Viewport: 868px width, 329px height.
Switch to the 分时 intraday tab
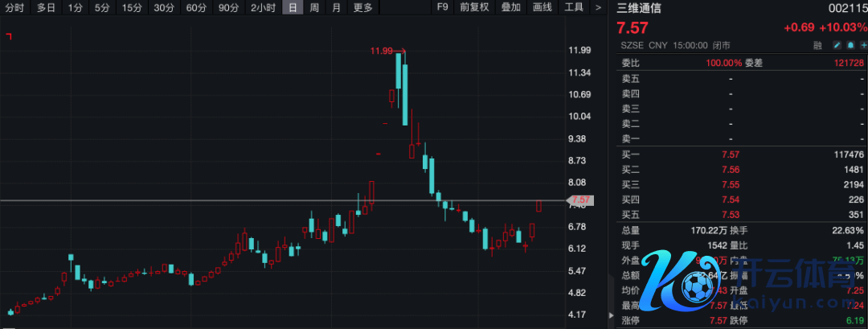click(14, 8)
